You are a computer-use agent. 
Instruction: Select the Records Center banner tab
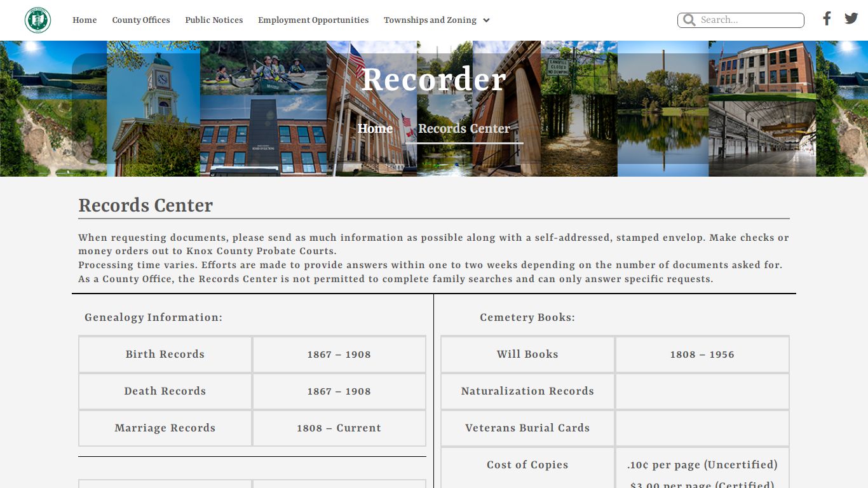point(464,129)
